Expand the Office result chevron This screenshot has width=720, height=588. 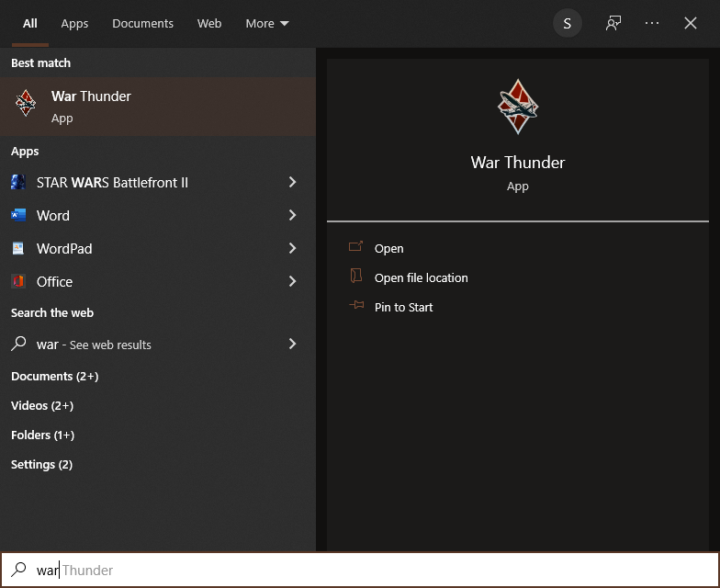point(292,281)
